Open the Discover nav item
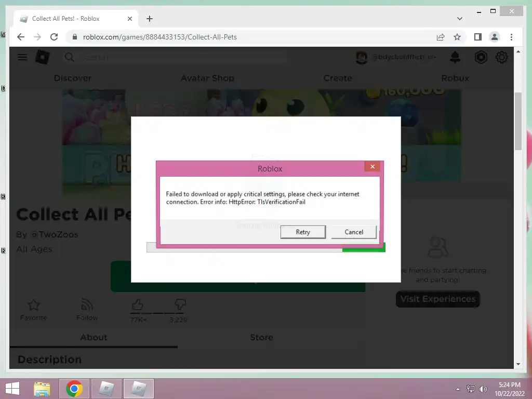Screen dimensions: 532x399 pyautogui.click(x=73, y=78)
